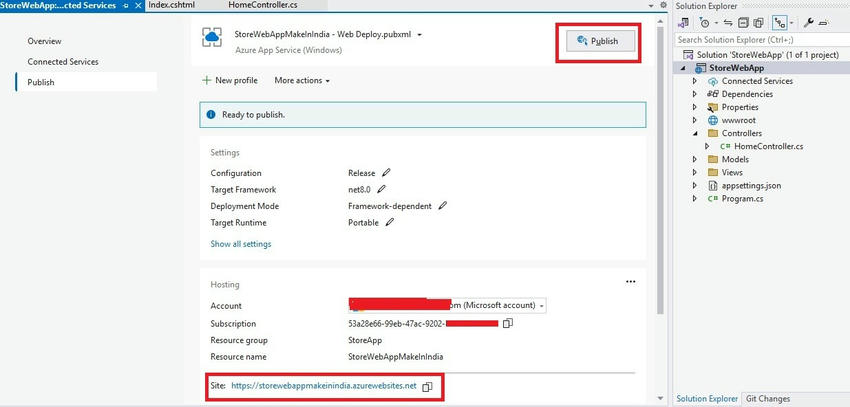850x407 pixels.
Task: Expand the wwwroot node
Action: (x=695, y=120)
